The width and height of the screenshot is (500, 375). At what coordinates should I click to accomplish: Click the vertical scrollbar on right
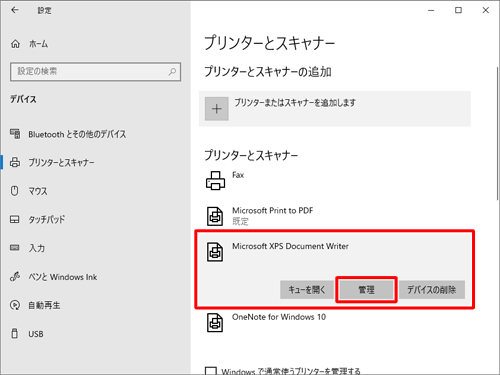497,133
